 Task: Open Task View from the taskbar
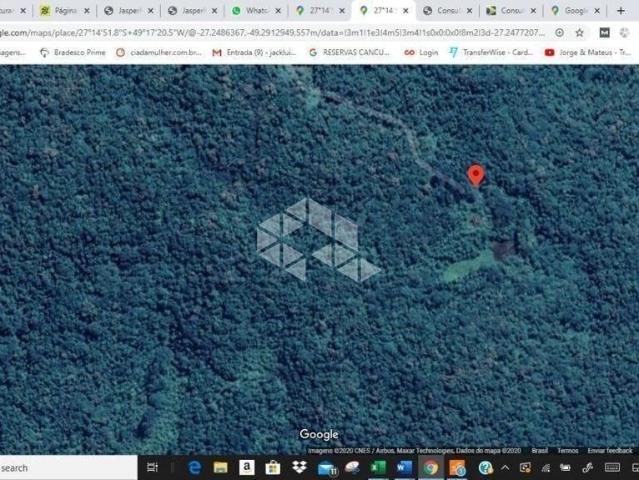click(x=152, y=467)
